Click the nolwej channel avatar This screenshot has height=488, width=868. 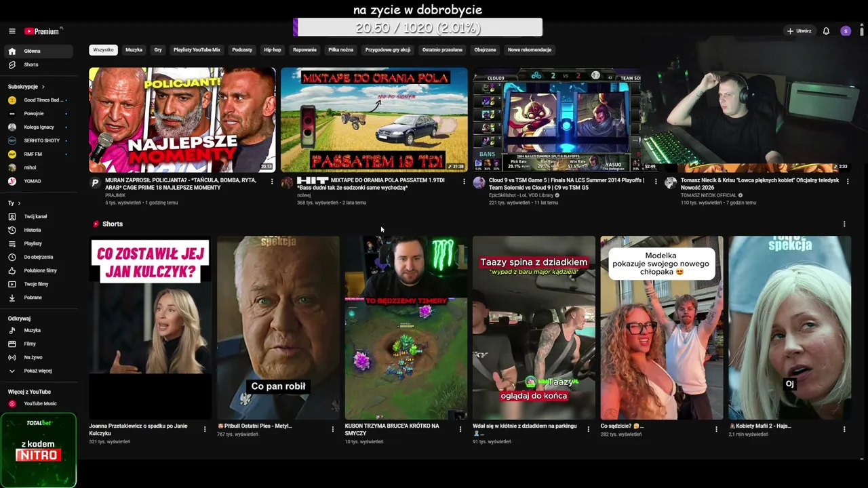click(287, 183)
